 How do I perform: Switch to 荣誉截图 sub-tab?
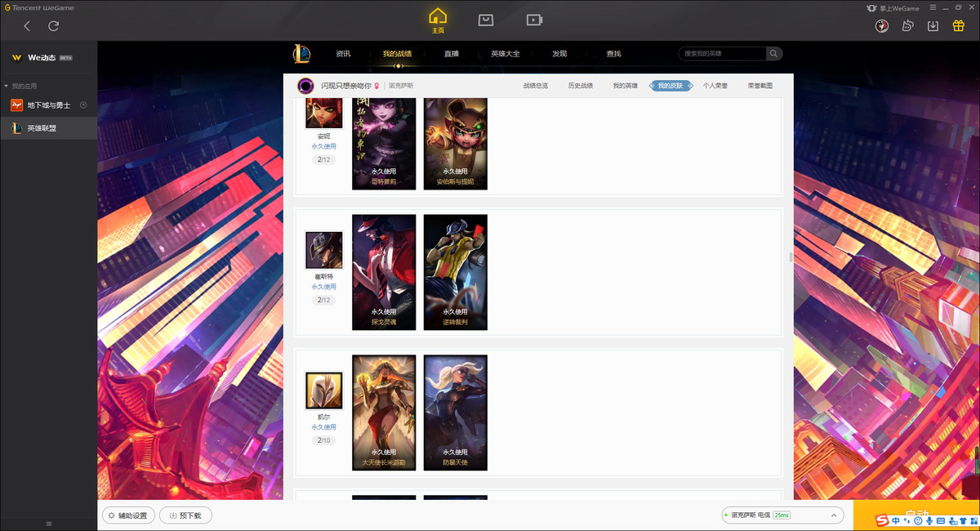coord(760,86)
